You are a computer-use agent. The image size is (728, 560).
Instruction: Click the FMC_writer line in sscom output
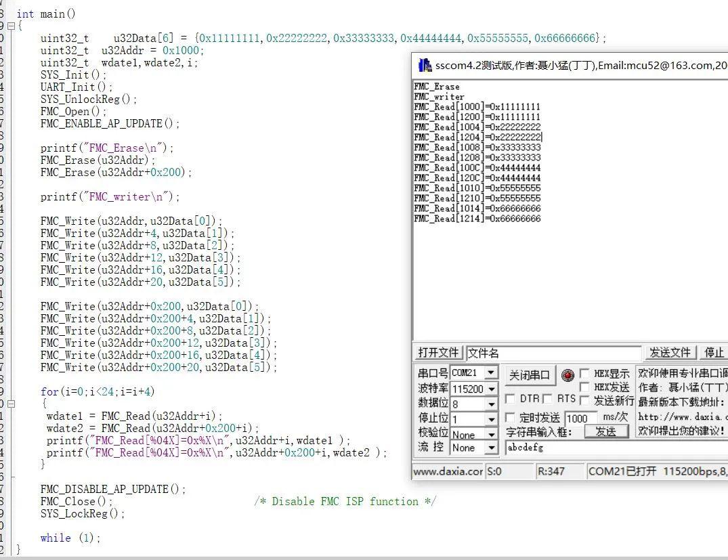(x=440, y=97)
